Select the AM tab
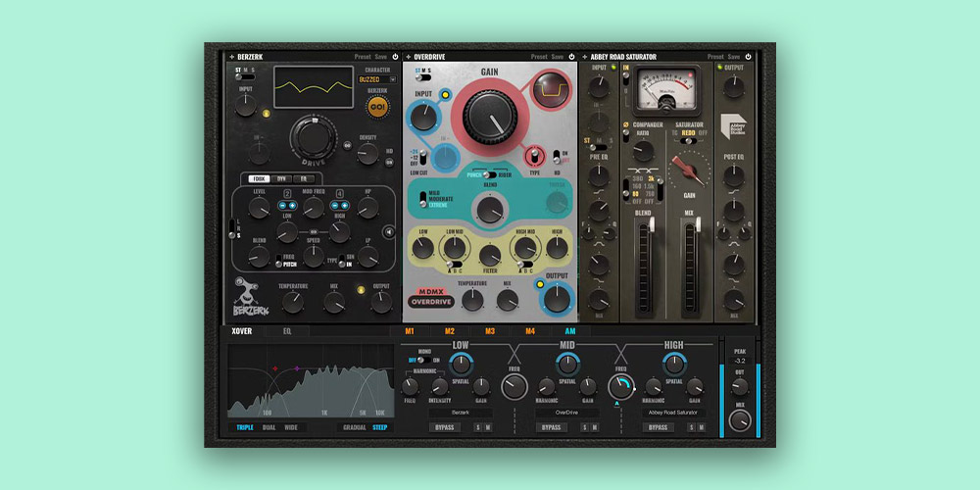This screenshot has width=980, height=490. (x=570, y=332)
